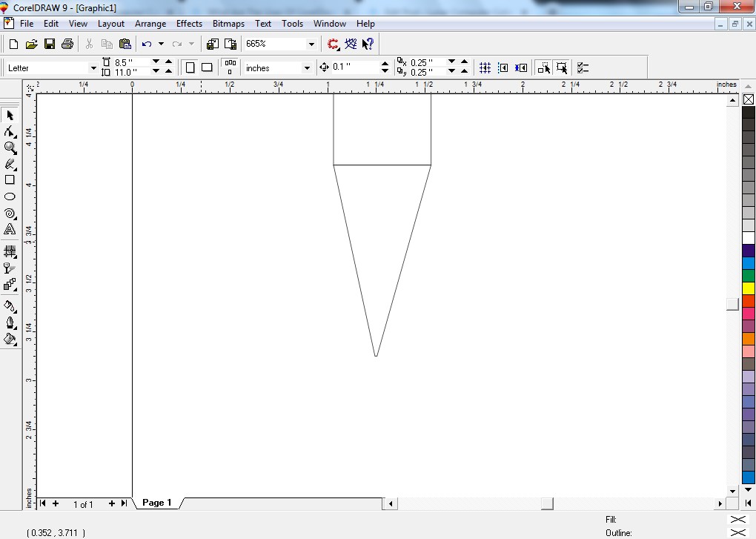Open the Fill tool flyout
This screenshot has height=539, width=756.
click(x=10, y=339)
